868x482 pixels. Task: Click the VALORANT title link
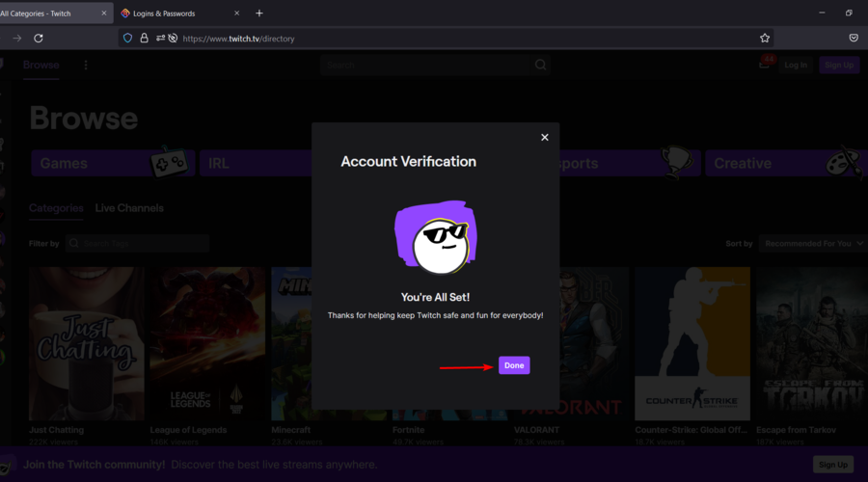coord(536,430)
